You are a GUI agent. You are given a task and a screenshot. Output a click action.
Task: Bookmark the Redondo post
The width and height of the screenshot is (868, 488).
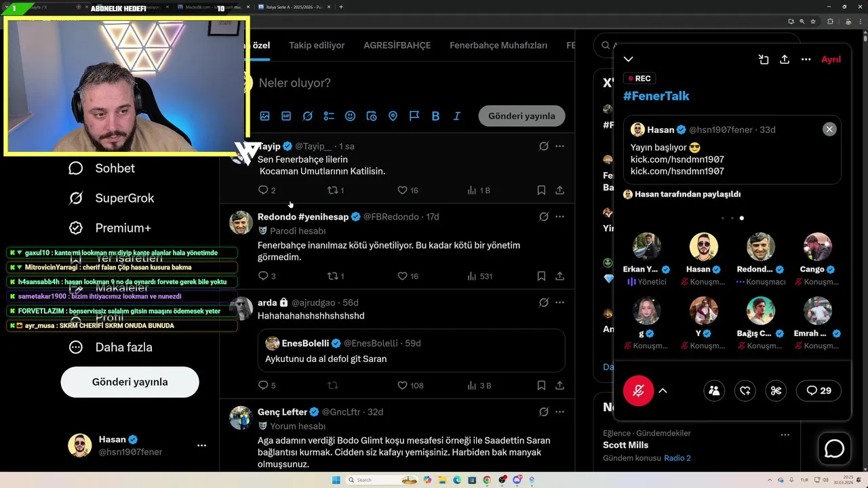click(541, 276)
